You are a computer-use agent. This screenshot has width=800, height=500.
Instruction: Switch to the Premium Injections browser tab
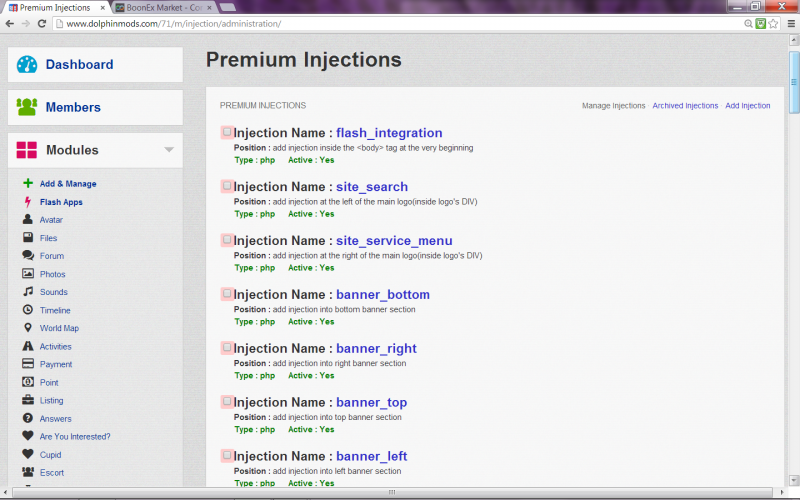coord(55,8)
